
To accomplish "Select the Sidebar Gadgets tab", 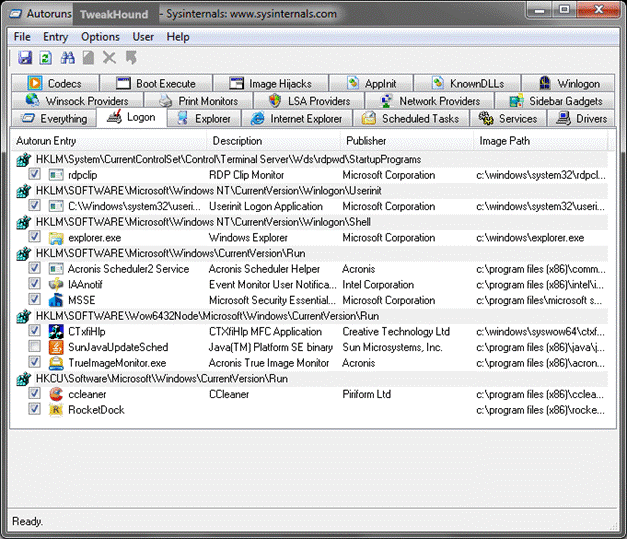I will pyautogui.click(x=555, y=101).
